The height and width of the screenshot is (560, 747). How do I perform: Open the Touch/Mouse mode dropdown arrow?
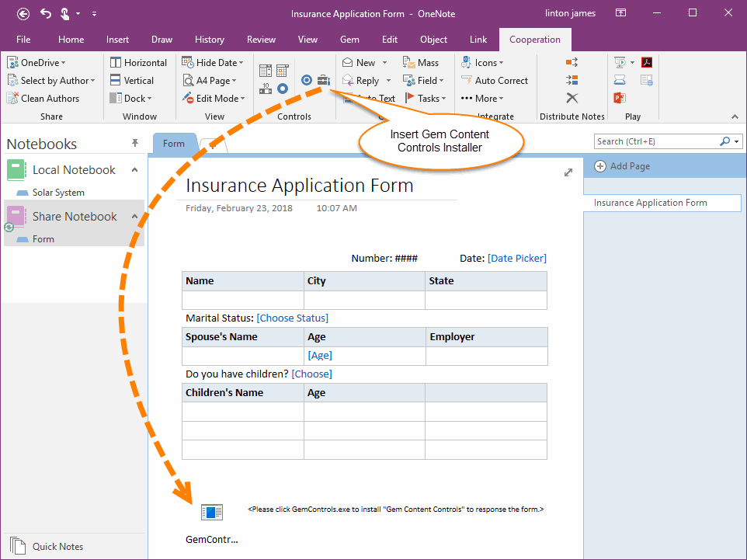click(x=78, y=14)
